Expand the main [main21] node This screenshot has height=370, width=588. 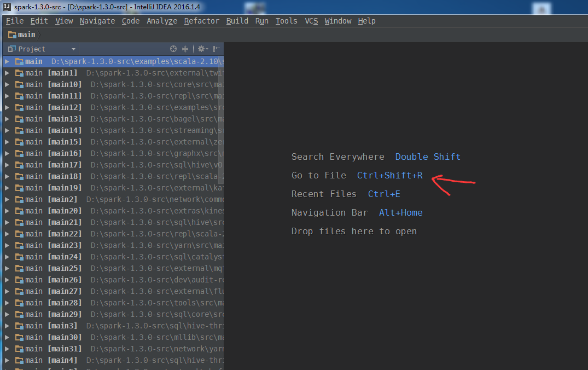7,223
